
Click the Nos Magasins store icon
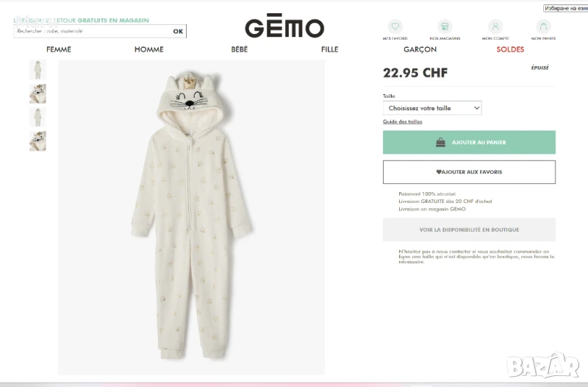pyautogui.click(x=445, y=27)
